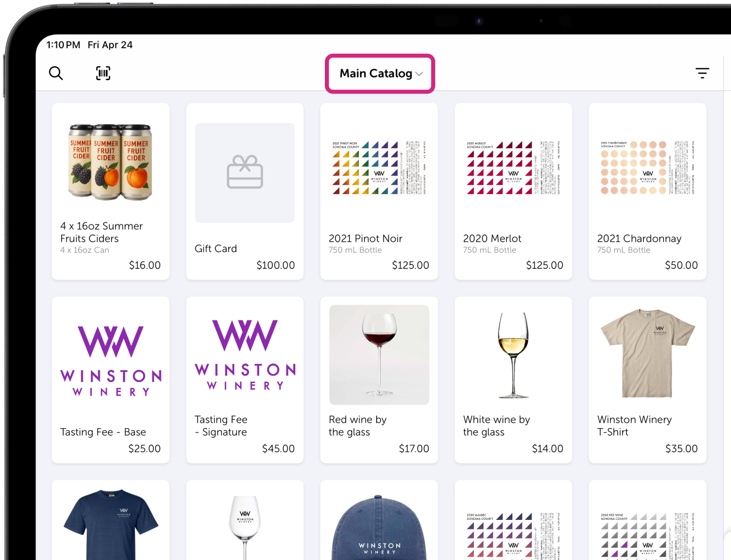Click the $45.00 price
The height and width of the screenshot is (560, 731).
coord(278,449)
